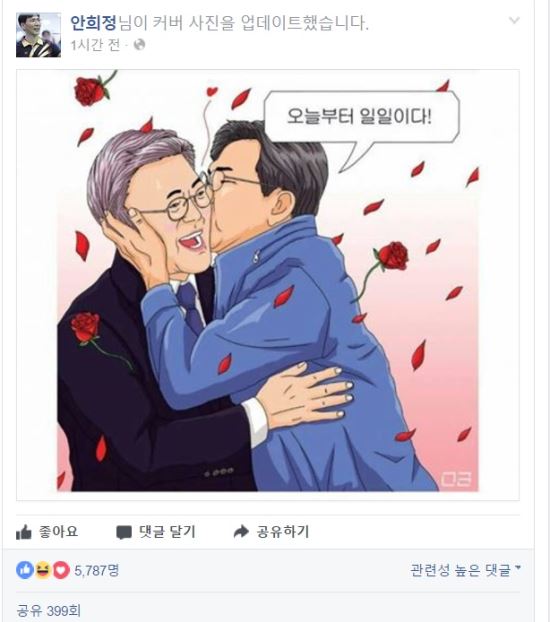Open the cover photo cartoon image
Screen dimensions: 550x622
pos(268,285)
